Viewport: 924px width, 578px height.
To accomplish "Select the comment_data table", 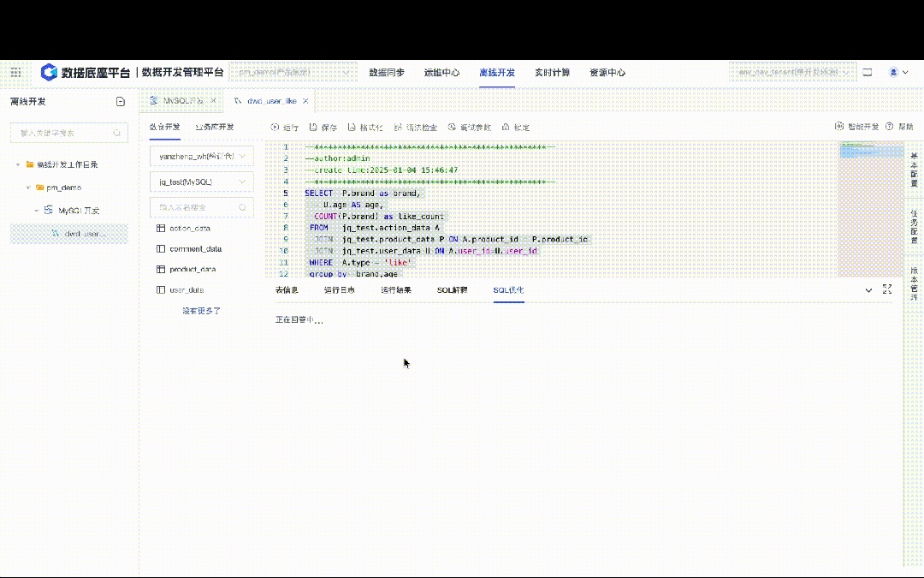I will coord(196,249).
